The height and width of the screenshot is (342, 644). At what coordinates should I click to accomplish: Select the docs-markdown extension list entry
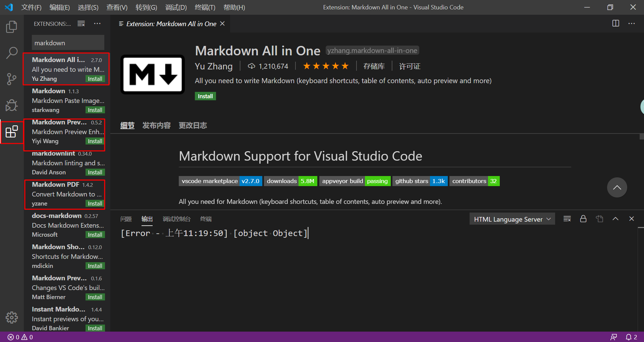[67, 225]
